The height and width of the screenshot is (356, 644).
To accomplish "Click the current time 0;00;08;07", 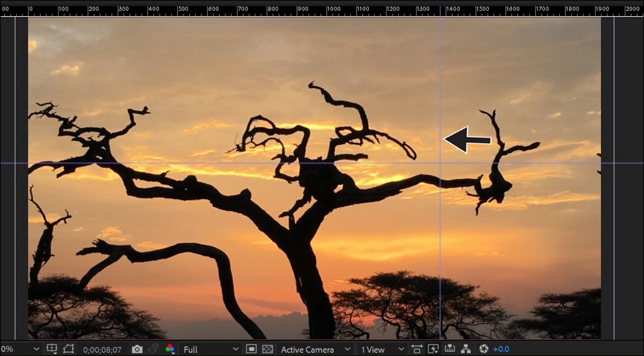I will 102,350.
